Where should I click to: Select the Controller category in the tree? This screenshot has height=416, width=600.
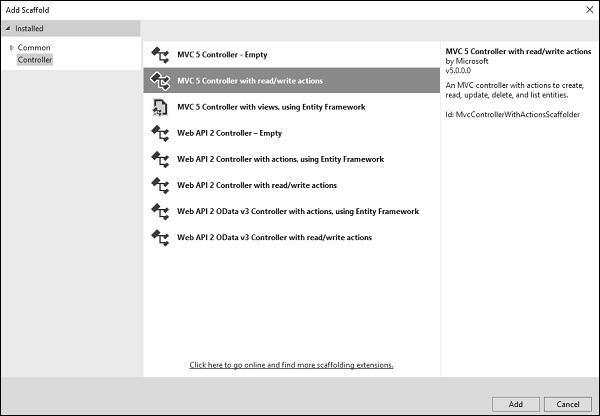(x=35, y=60)
